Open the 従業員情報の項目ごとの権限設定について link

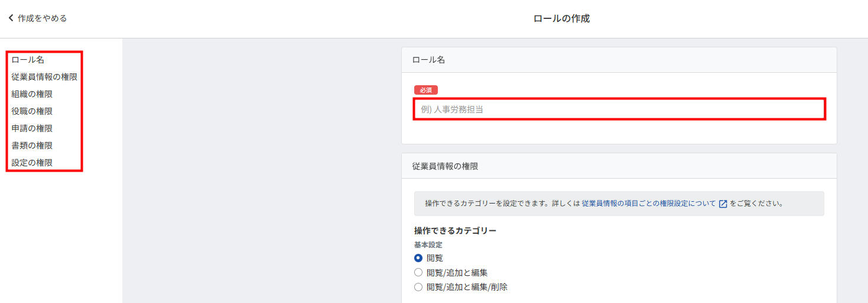[649, 204]
